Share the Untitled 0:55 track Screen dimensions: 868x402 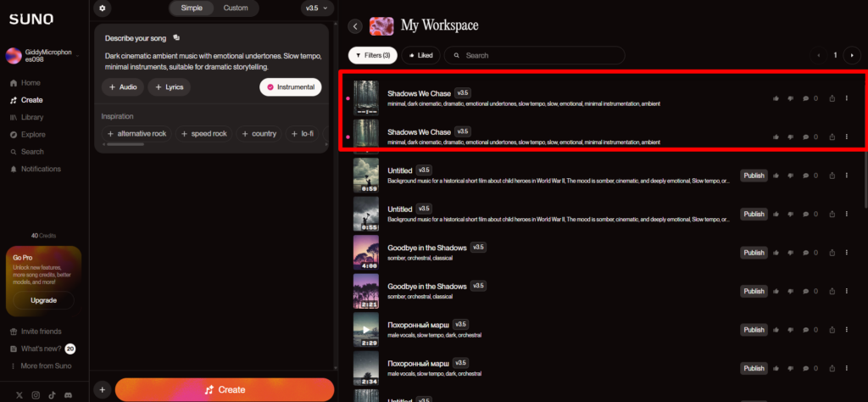point(832,214)
